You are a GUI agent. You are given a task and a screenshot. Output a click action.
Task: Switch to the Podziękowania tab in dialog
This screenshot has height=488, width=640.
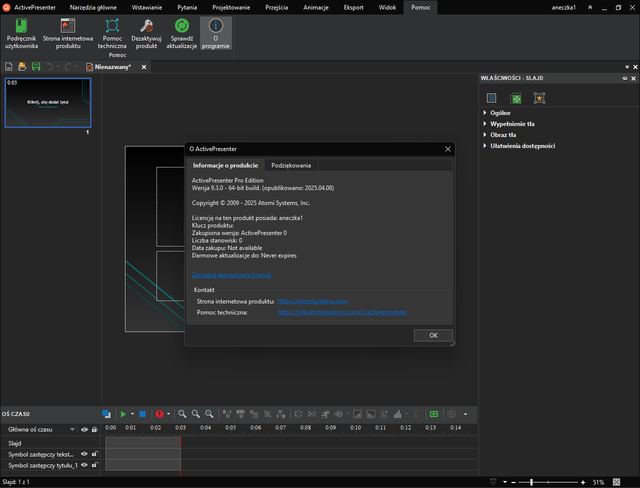[x=291, y=165]
